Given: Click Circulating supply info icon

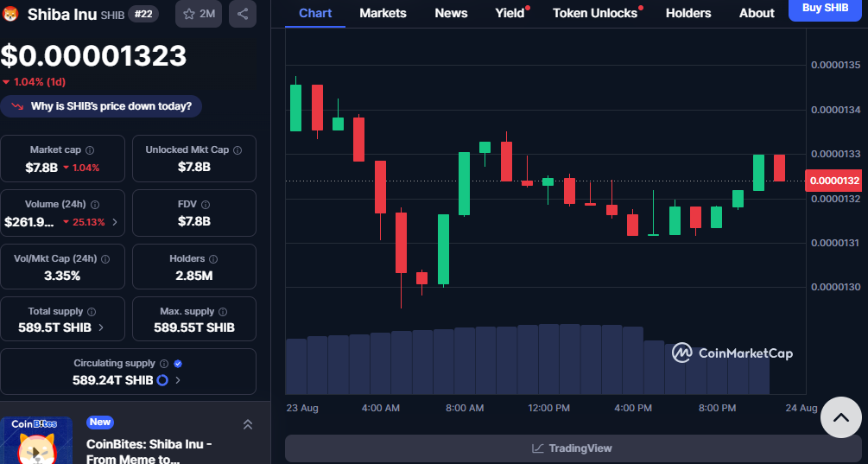Looking at the screenshot, I should pyautogui.click(x=164, y=364).
